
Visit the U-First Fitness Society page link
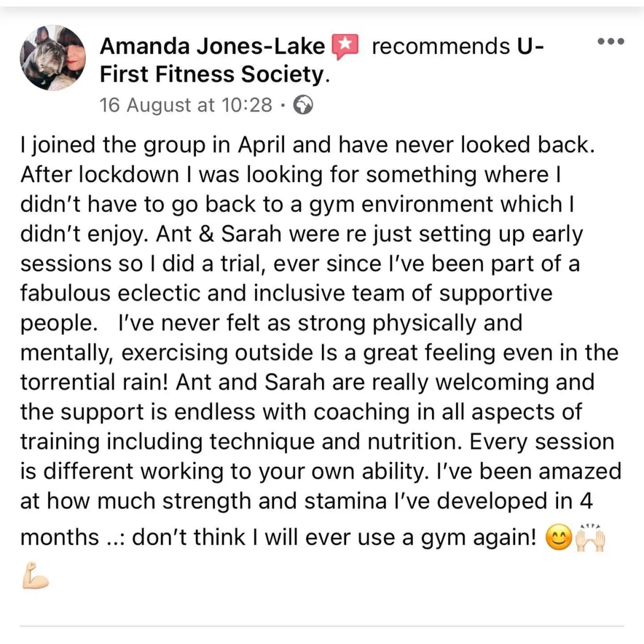point(215,75)
